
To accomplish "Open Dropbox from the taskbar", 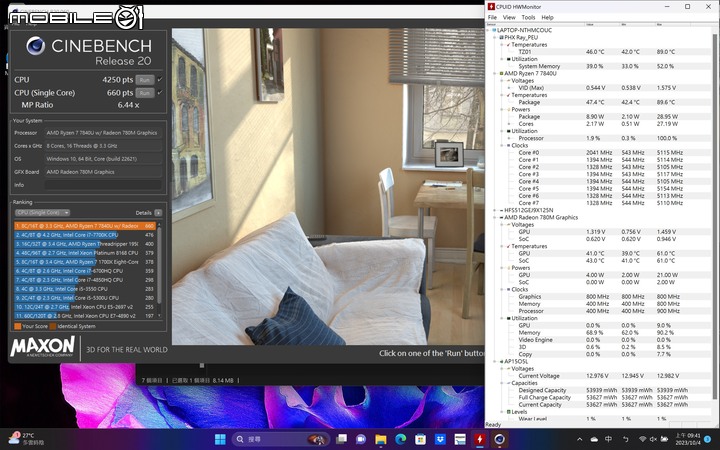I will point(440,439).
